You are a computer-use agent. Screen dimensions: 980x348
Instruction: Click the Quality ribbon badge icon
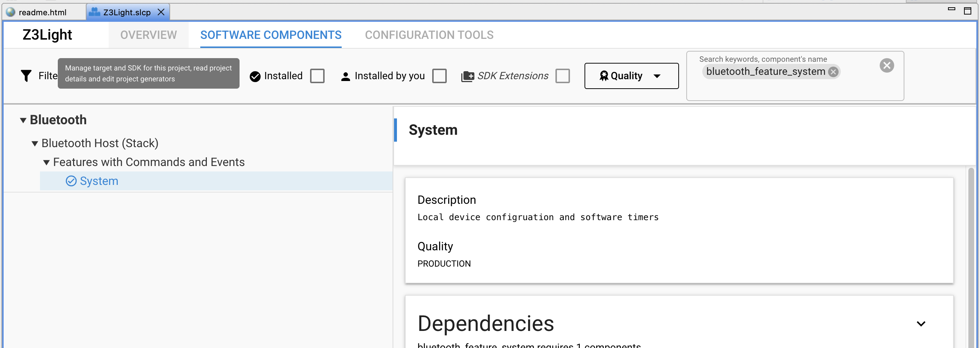pos(604,76)
